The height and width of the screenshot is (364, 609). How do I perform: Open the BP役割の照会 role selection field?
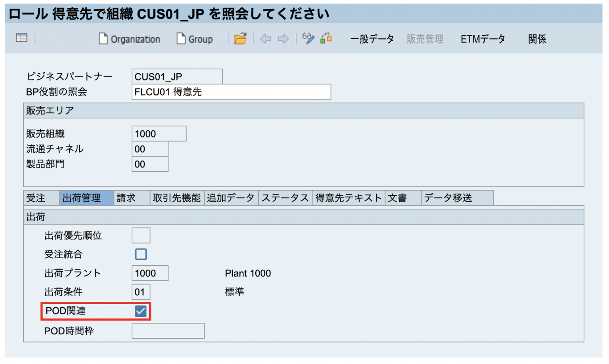point(231,91)
